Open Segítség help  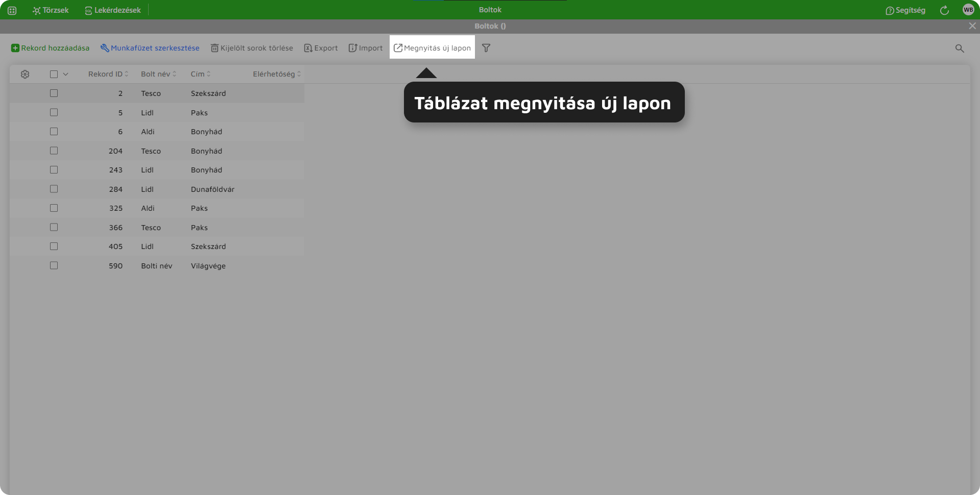point(905,10)
